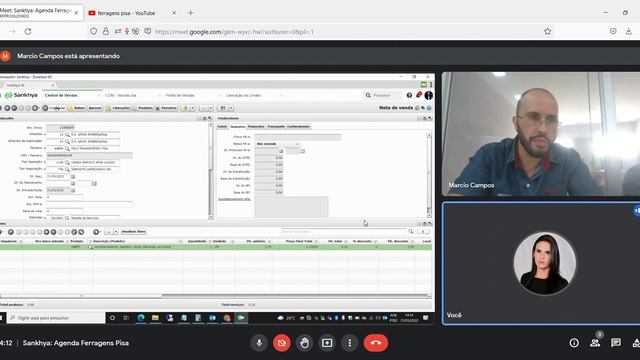Open the Sankhya red notifications icon
The image size is (640, 360).
(x=419, y=95)
